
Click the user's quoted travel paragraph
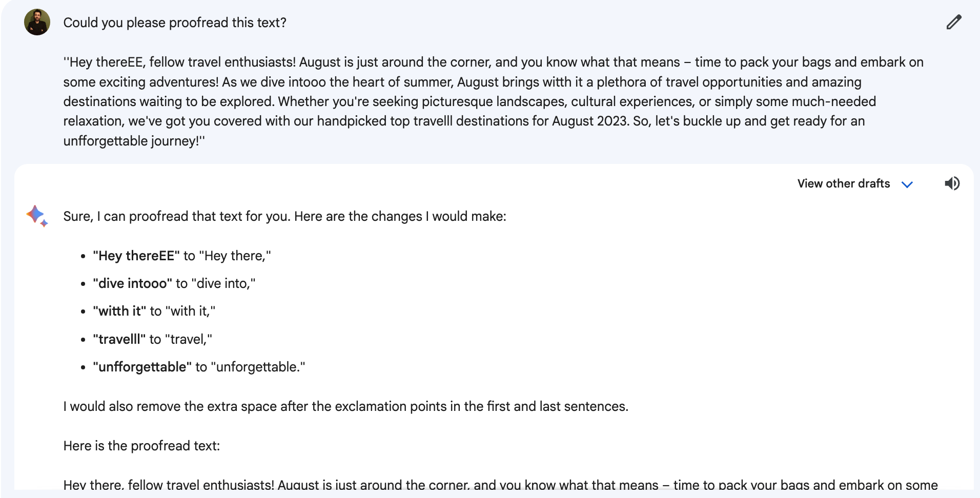[493, 101]
